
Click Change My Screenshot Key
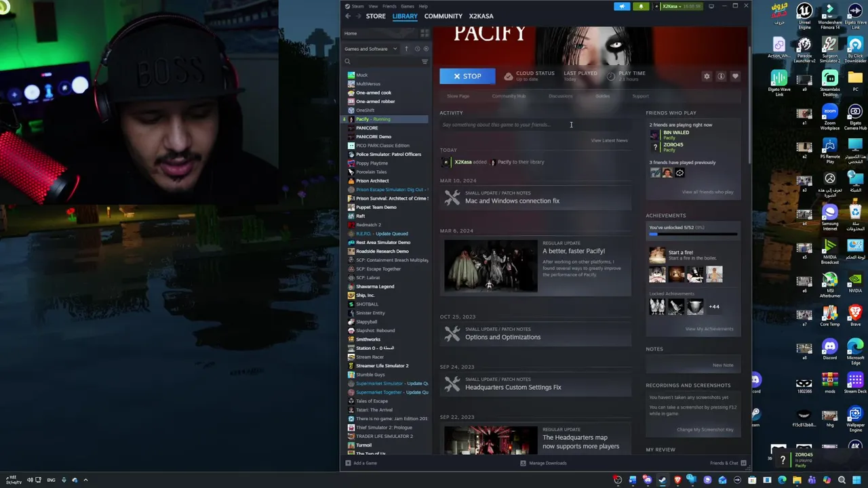(705, 430)
